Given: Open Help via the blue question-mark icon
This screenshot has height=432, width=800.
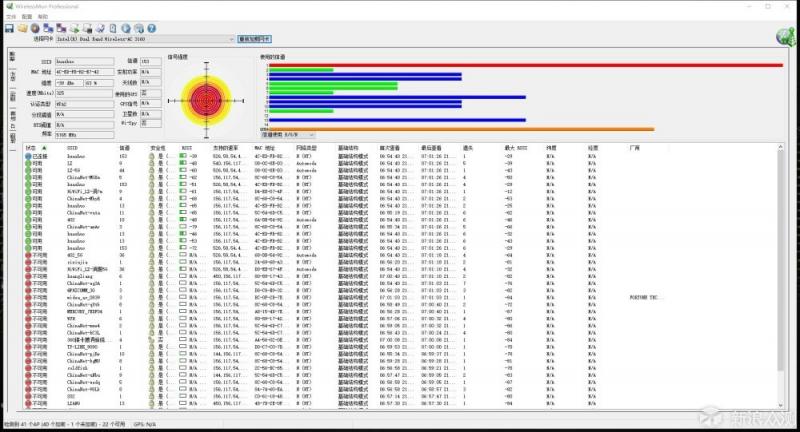Looking at the screenshot, I should pyautogui.click(x=152, y=28).
